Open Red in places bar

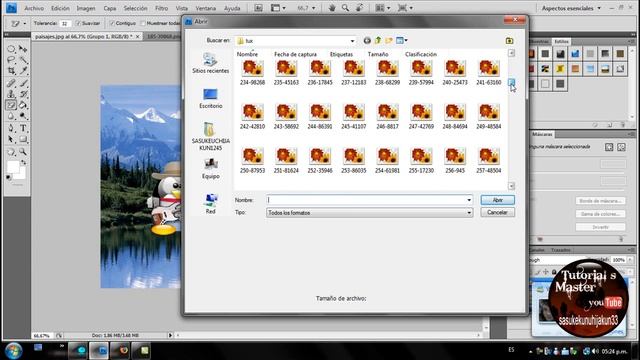[x=210, y=204]
